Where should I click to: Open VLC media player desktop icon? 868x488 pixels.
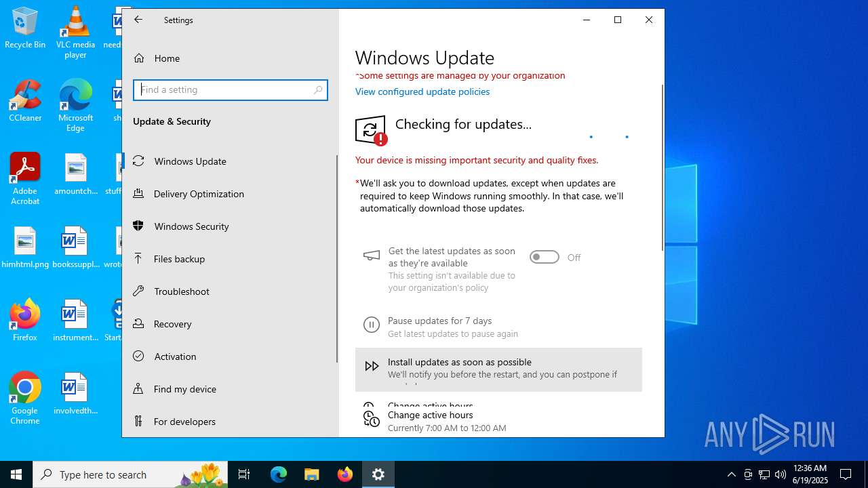click(75, 33)
